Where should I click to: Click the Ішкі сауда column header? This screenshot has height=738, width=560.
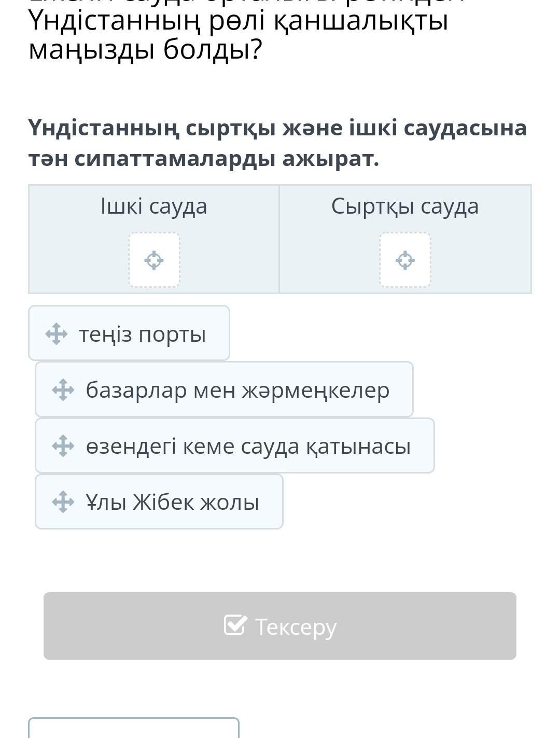(x=154, y=206)
